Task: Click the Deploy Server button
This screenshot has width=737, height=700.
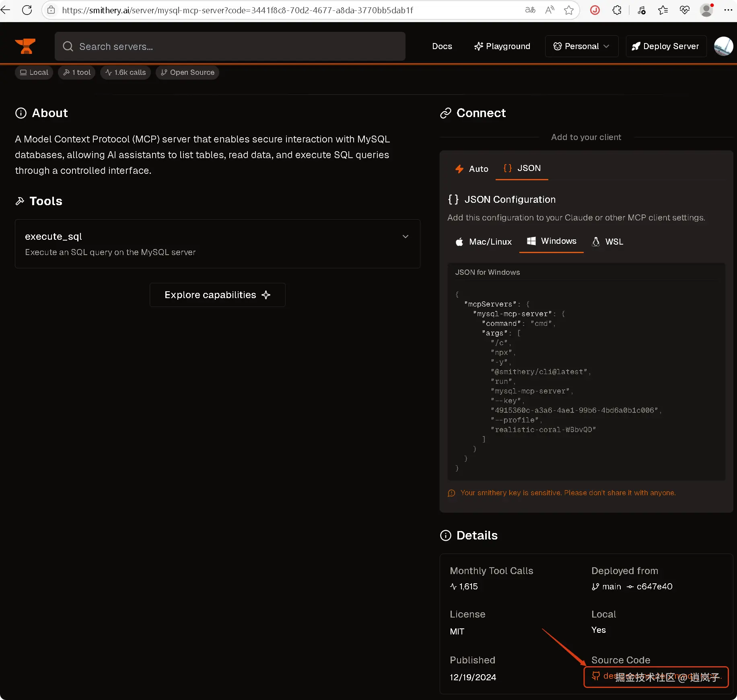Action: (666, 46)
